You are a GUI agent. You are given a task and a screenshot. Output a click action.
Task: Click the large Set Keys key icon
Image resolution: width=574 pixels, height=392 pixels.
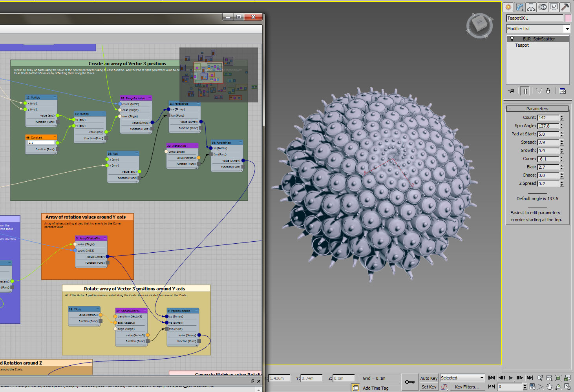(409, 382)
